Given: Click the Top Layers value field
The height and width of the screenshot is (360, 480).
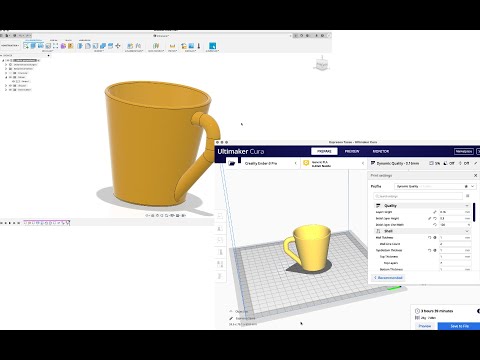Looking at the screenshot, I should [x=455, y=263].
